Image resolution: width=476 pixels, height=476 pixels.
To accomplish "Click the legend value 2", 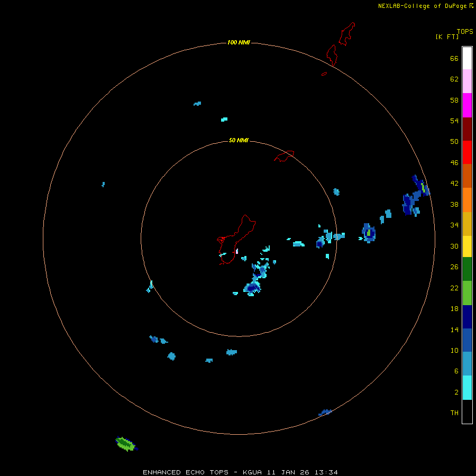I will point(456,392).
